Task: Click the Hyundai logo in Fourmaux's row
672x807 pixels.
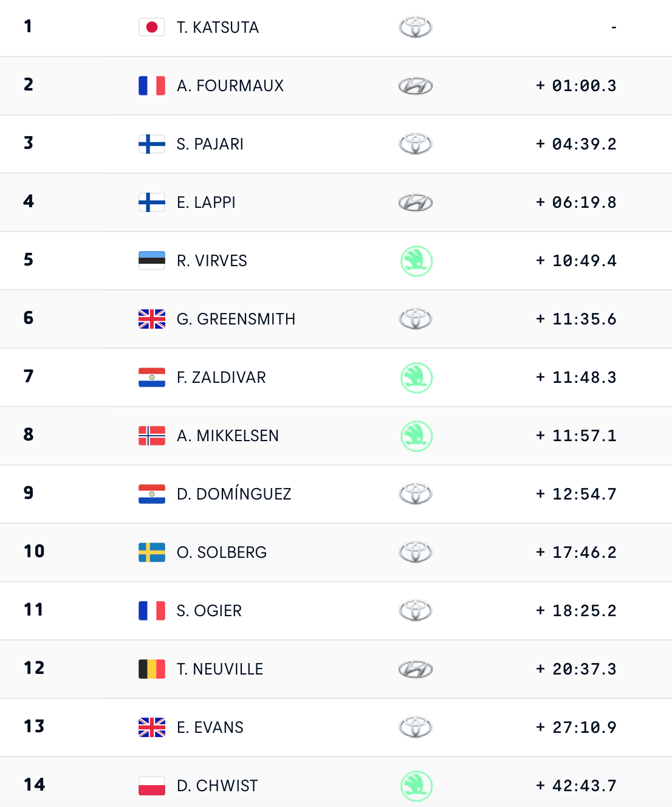Action: pos(416,86)
